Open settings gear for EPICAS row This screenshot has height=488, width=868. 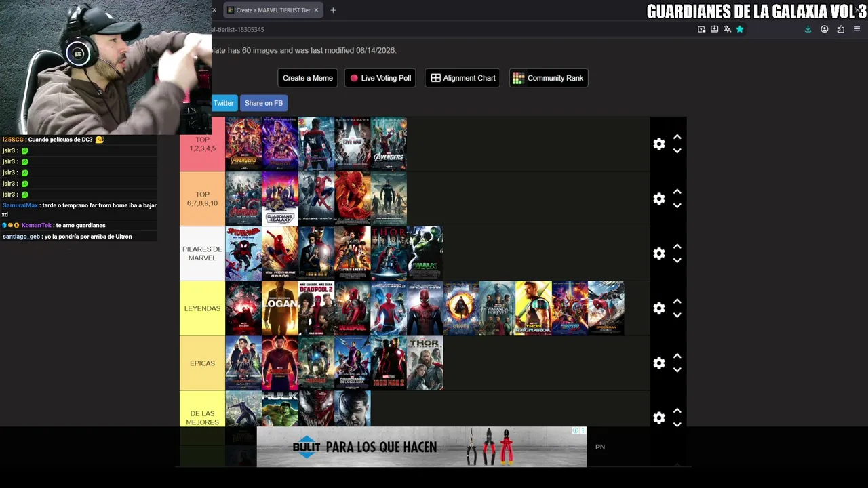click(x=659, y=363)
